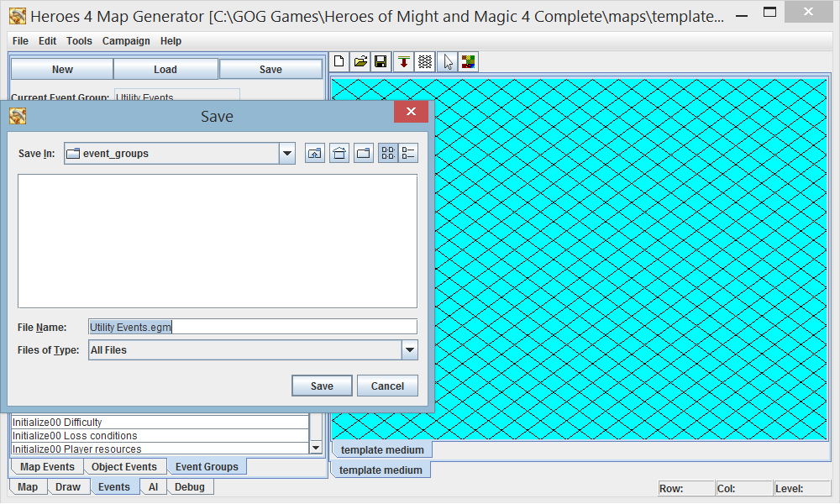Toggle the grid overlay toolbar icon
This screenshot has width=840, height=504.
[x=425, y=61]
